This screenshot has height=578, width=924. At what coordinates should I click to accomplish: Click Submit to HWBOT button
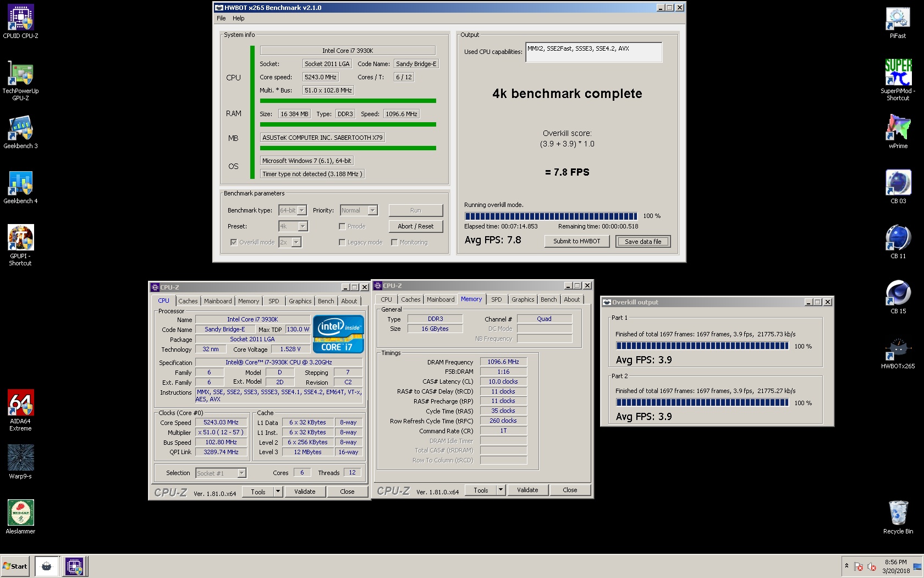point(577,241)
